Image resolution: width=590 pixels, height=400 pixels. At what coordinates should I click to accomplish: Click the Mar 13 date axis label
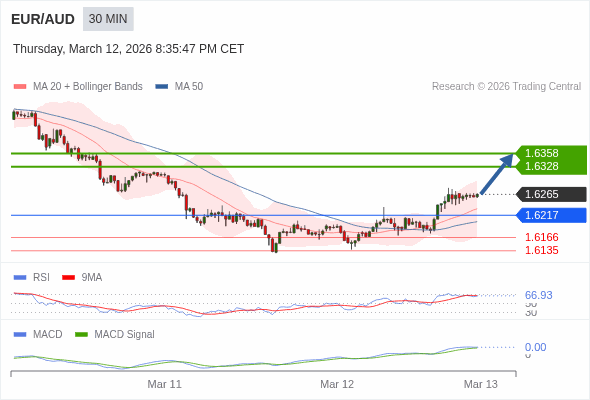click(481, 384)
